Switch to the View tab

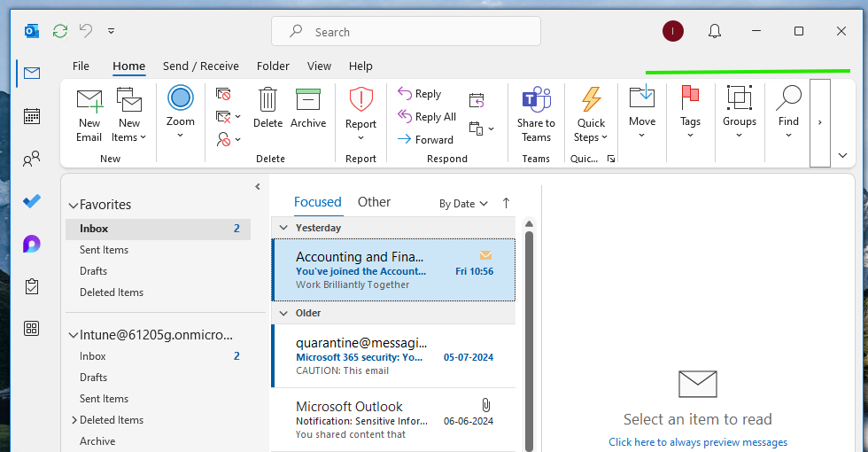[320, 66]
